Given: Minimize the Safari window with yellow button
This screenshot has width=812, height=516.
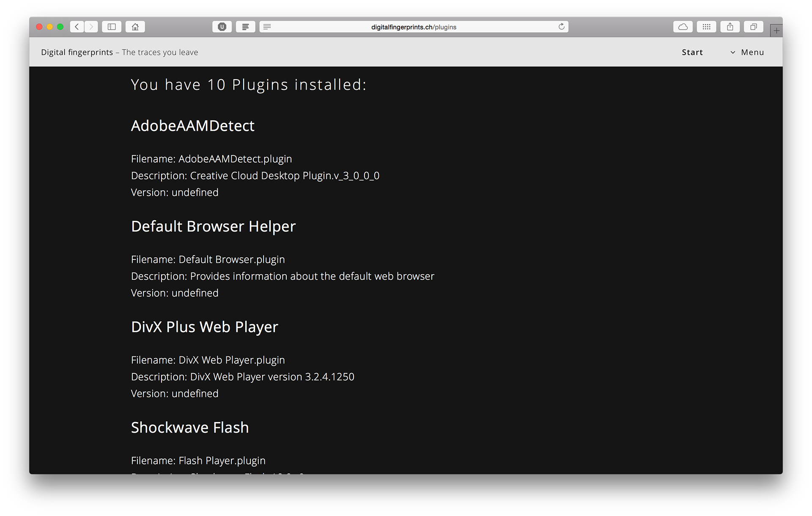Looking at the screenshot, I should pos(50,27).
